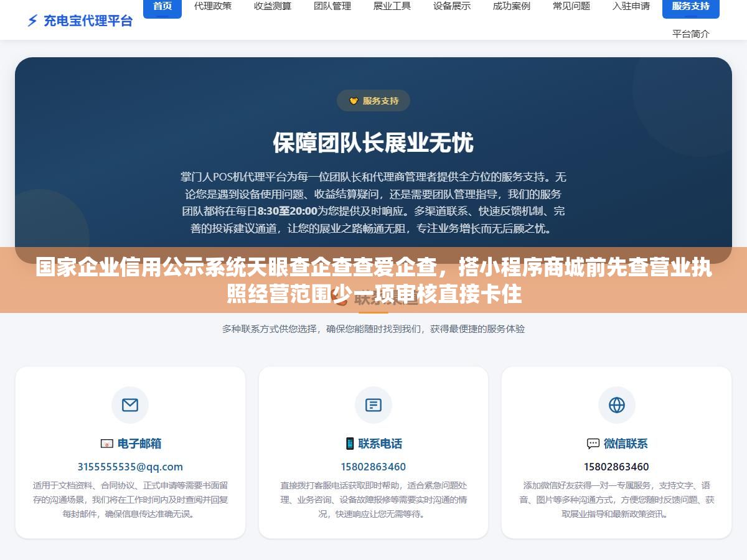The height and width of the screenshot is (560, 747).
Task: Click the 服务支持 nav button
Action: pyautogui.click(x=691, y=6)
